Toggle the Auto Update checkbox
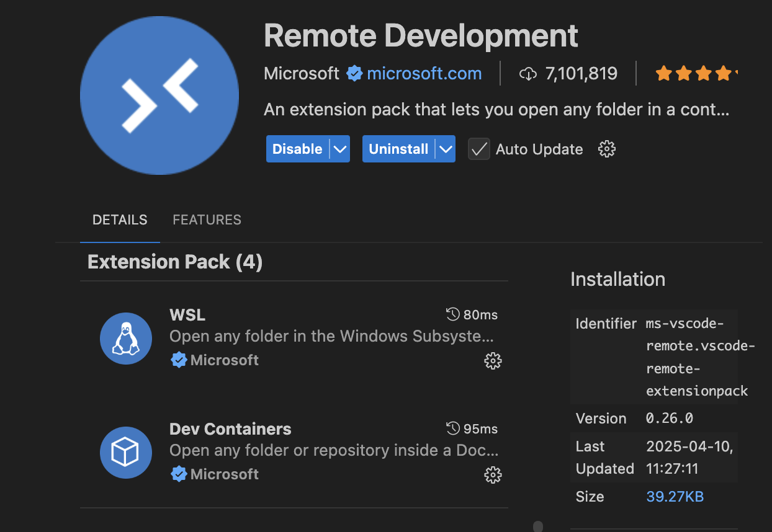 478,149
